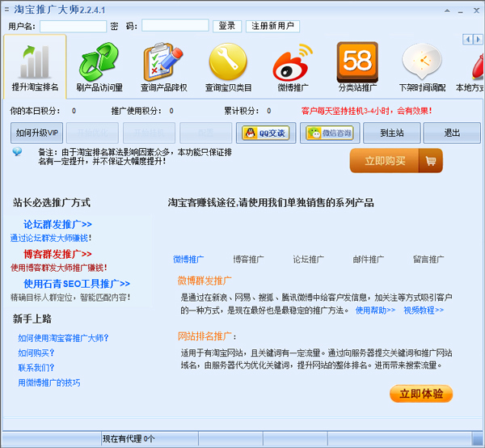Minimize the window with the underscore button
The image size is (485, 448).
tap(461, 11)
